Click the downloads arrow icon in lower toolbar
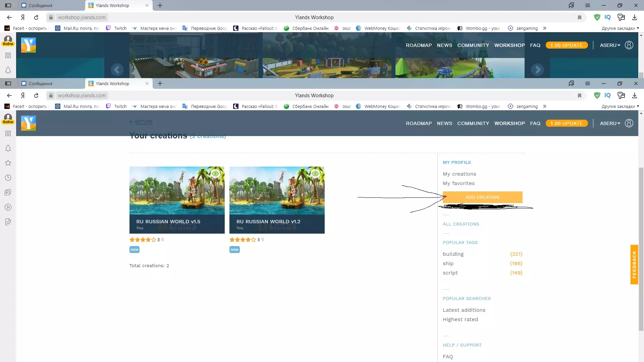Viewport: 644px width, 362px height. [635, 96]
